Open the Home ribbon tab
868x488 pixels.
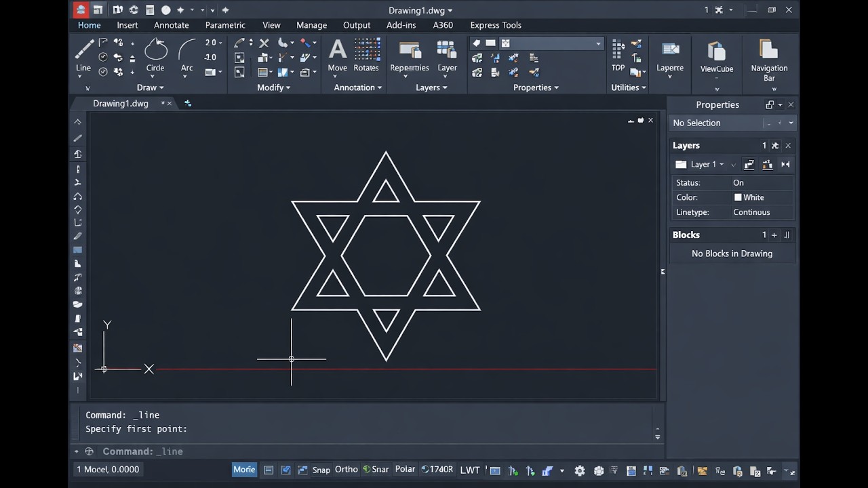coord(89,25)
